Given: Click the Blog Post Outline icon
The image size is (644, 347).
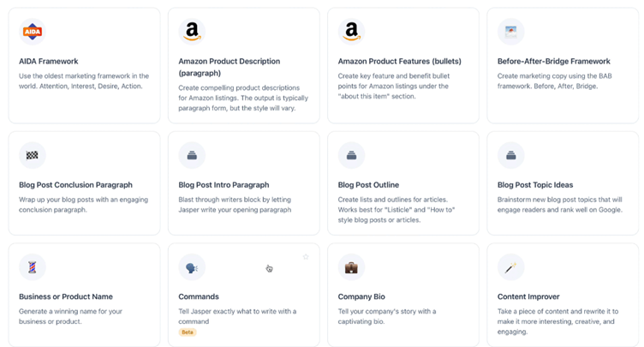Looking at the screenshot, I should 351,155.
